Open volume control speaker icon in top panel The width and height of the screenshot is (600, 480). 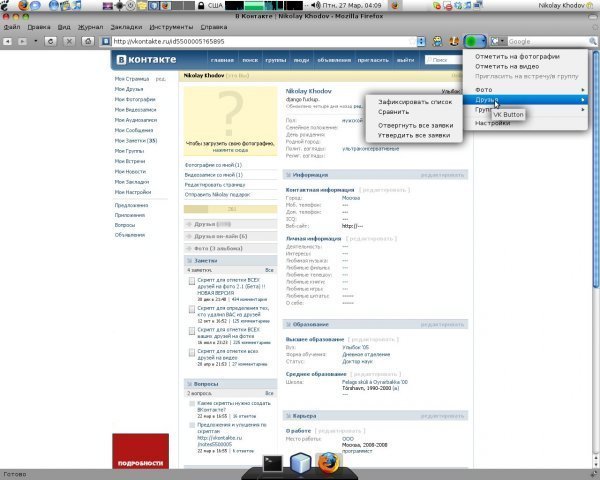(x=316, y=5)
